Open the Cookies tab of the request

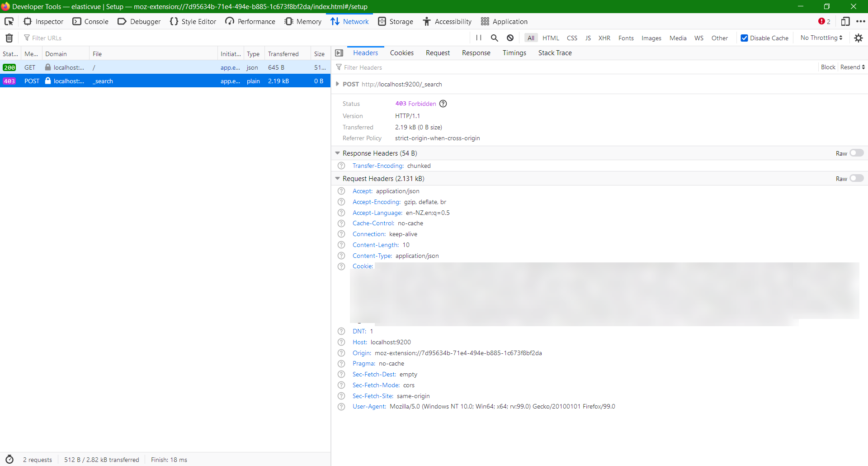tap(401, 53)
